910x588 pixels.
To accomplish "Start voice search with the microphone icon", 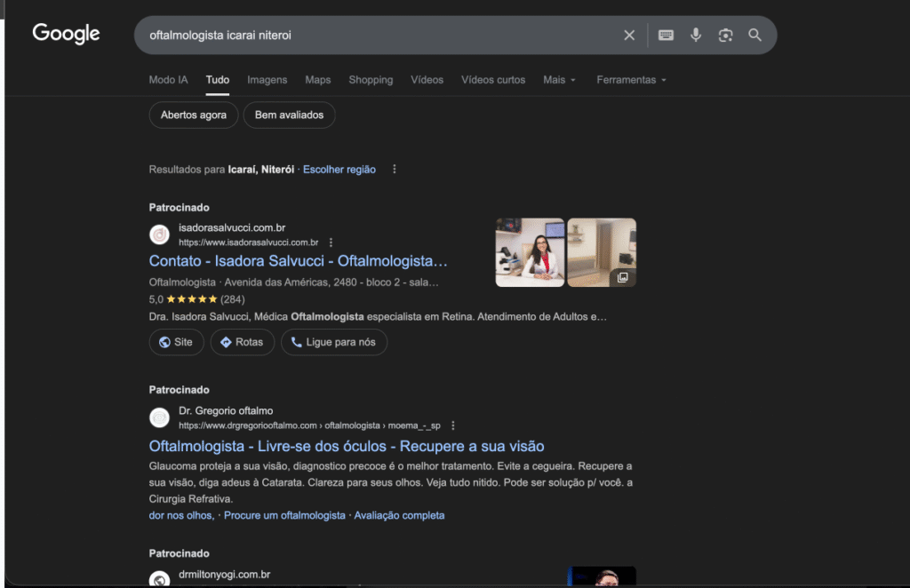I will pyautogui.click(x=696, y=36).
